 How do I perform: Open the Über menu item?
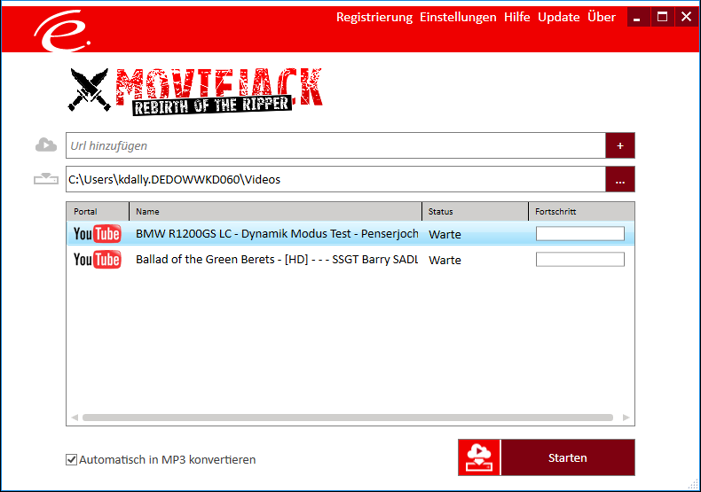601,17
